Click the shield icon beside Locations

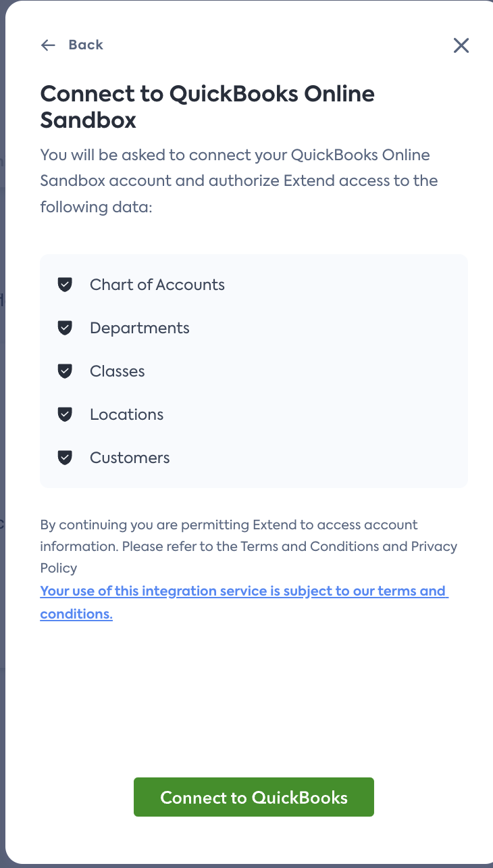[x=65, y=414]
